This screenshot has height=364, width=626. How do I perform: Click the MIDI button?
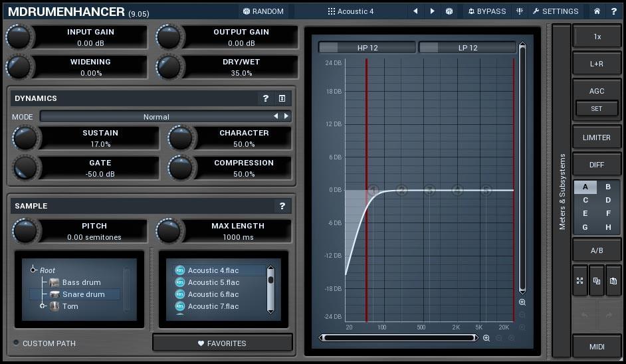pyautogui.click(x=596, y=347)
